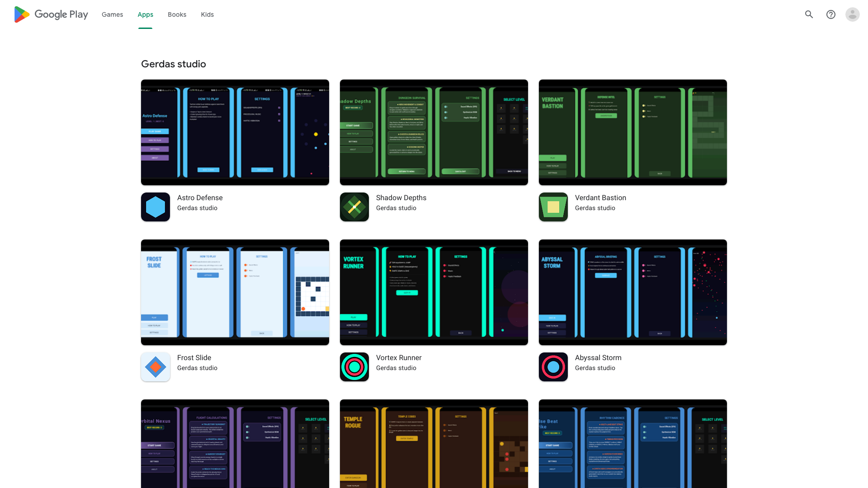Click 'Gerdas studio' under Verdant Bastion
This screenshot has width=868, height=488.
tap(595, 208)
